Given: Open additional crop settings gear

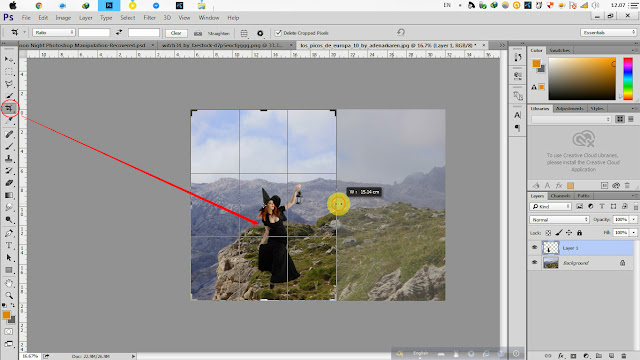Looking at the screenshot, I should tap(260, 33).
